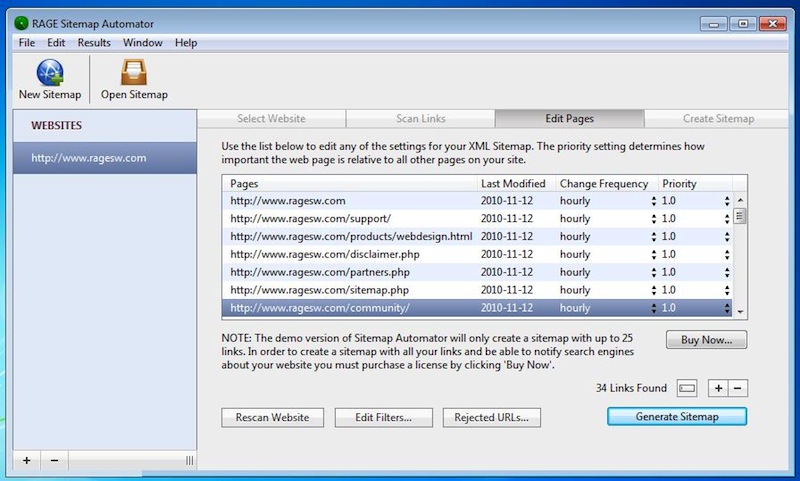This screenshot has width=800, height=481.
Task: Click the sidebar resize grip handle
Action: 189,460
